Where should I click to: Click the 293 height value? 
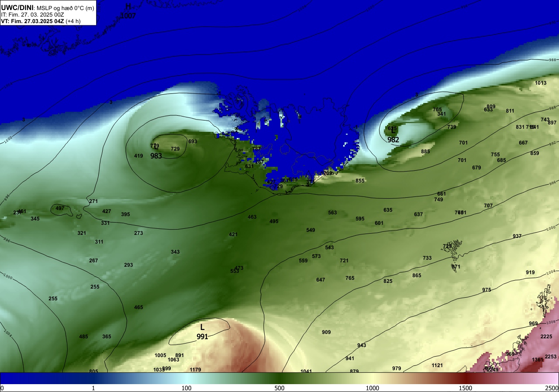pyautogui.click(x=128, y=265)
